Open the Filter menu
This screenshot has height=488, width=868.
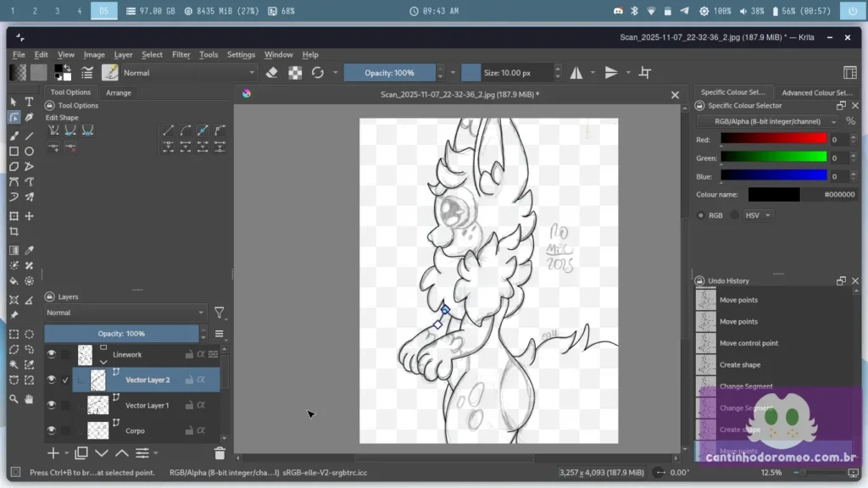tap(181, 54)
